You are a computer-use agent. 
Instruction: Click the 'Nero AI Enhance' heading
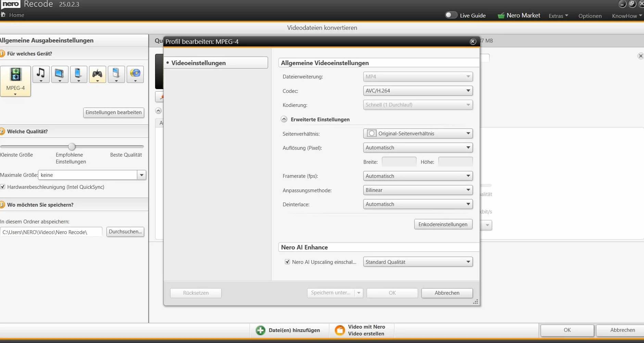pos(304,247)
